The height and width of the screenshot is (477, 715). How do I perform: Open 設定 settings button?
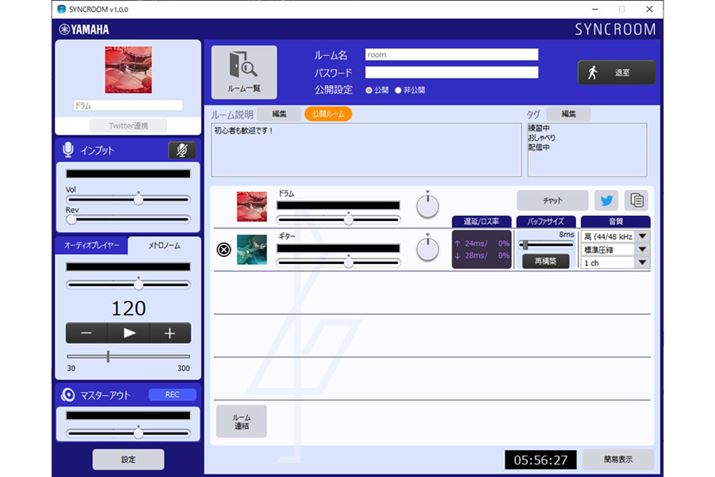[x=128, y=459]
